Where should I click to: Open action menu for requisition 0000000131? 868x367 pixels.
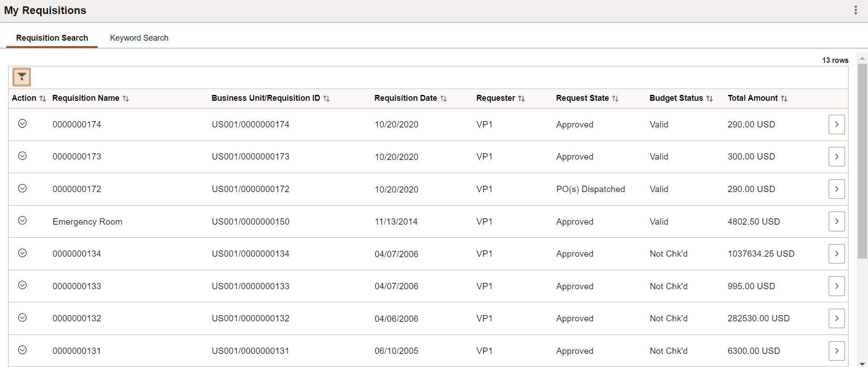[22, 350]
